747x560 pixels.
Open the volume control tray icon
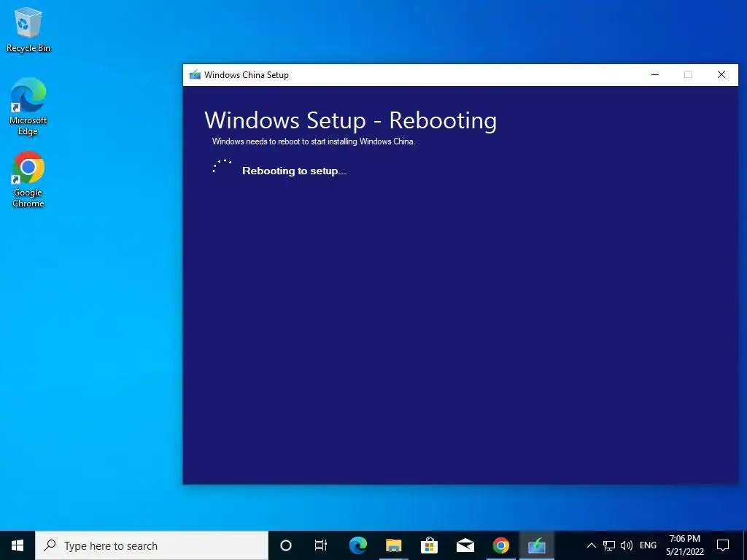point(627,545)
